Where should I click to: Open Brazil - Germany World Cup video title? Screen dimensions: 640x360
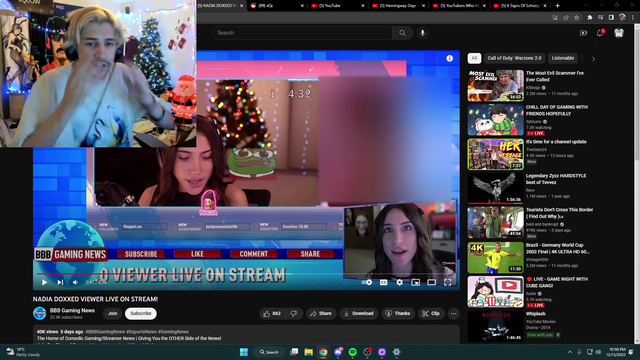557,249
